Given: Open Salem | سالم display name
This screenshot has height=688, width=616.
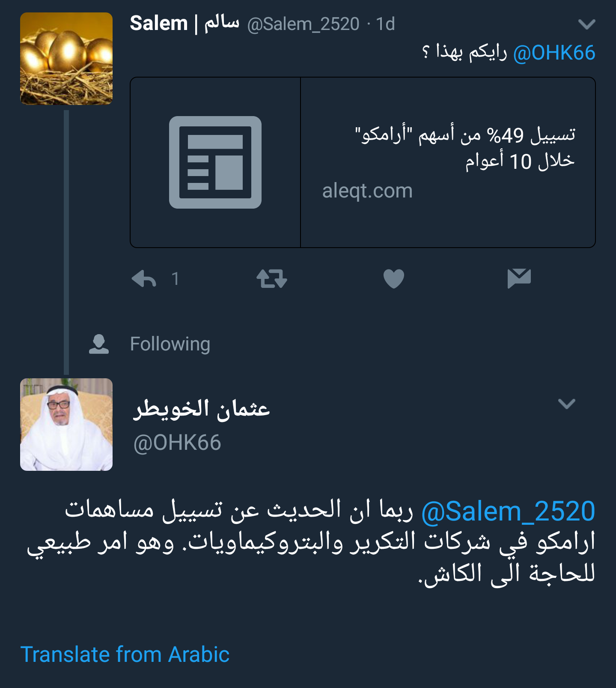Looking at the screenshot, I should 185,23.
